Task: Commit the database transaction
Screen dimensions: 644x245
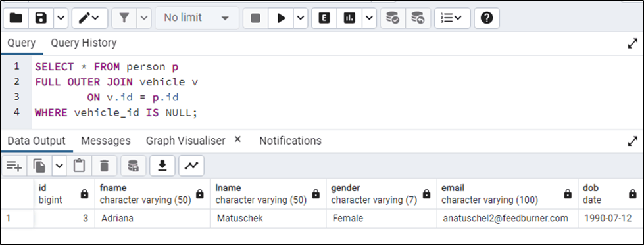Action: point(393,18)
